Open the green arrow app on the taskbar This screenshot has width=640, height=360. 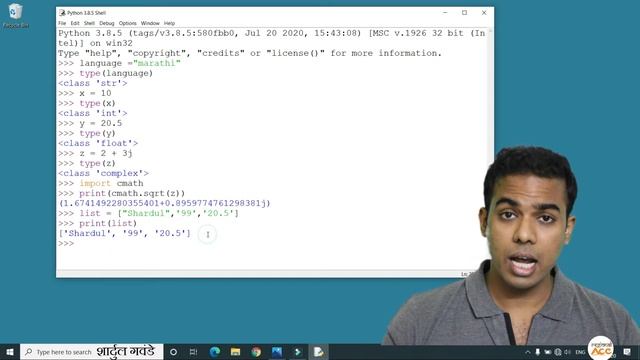pos(298,352)
